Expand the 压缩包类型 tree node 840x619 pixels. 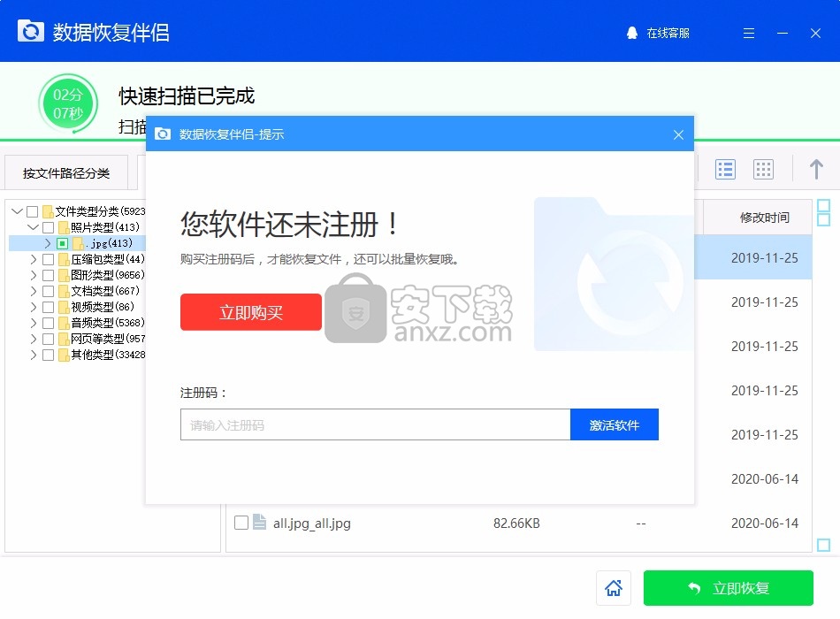pos(34,259)
